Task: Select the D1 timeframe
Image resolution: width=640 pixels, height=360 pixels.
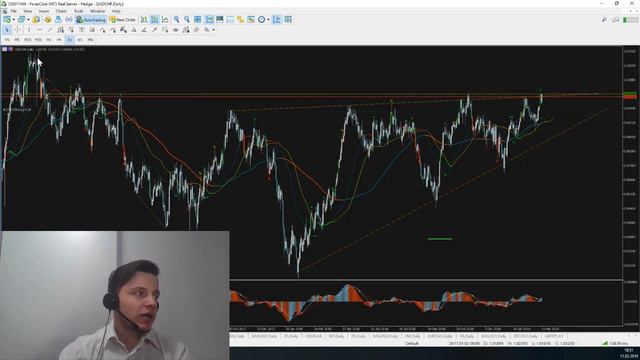Action: click(70, 40)
